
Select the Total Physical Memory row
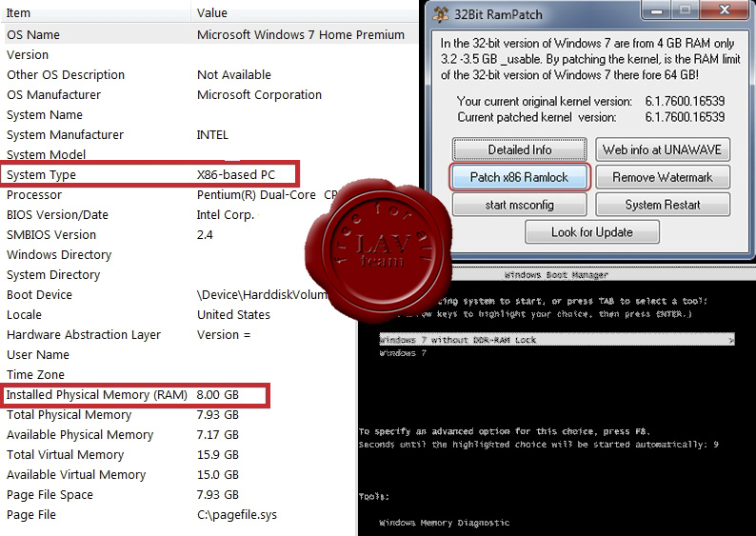point(178,414)
